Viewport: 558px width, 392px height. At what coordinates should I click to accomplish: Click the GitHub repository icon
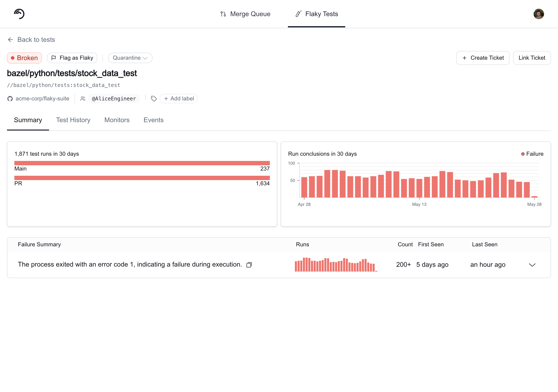(x=10, y=99)
